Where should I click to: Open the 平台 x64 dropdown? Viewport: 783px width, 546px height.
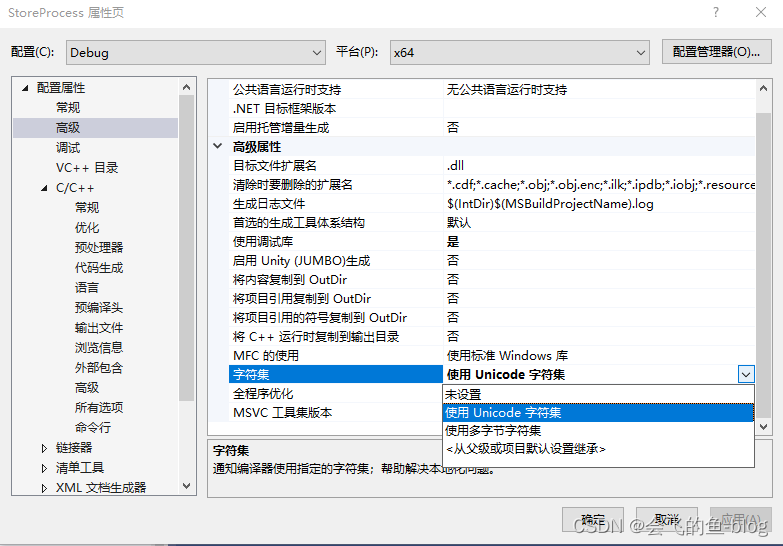tap(519, 52)
